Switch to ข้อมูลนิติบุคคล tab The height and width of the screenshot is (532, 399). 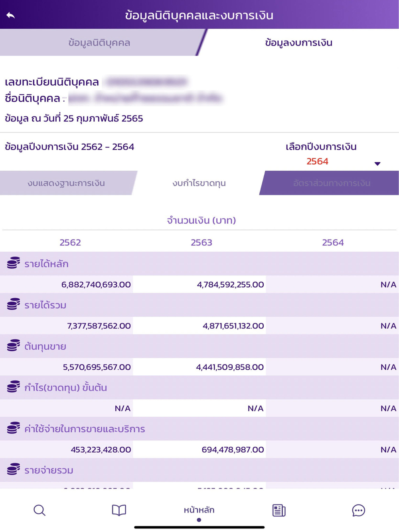99,42
